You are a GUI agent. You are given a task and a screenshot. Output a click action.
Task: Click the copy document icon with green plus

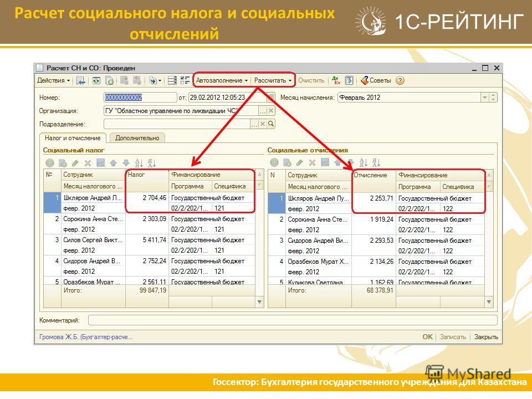[x=109, y=80]
